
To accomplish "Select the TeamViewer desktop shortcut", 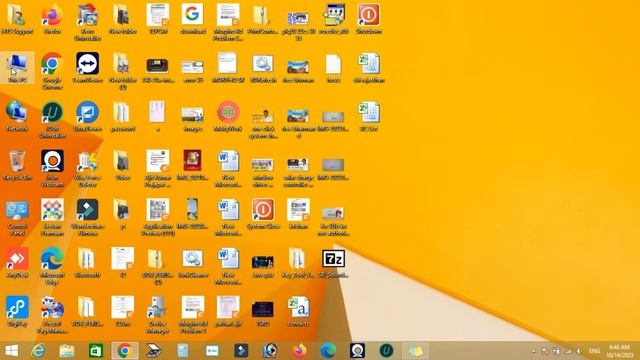I will (x=87, y=68).
